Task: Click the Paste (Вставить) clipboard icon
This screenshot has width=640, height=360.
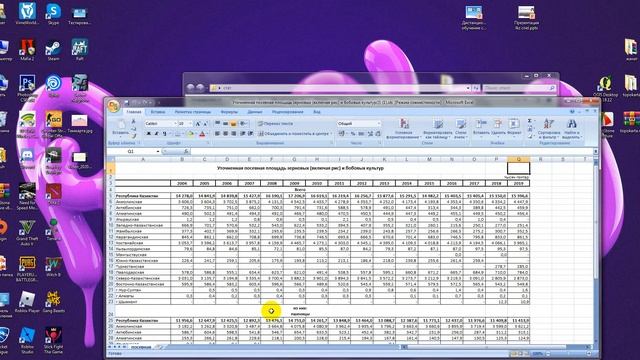Action: [121, 124]
